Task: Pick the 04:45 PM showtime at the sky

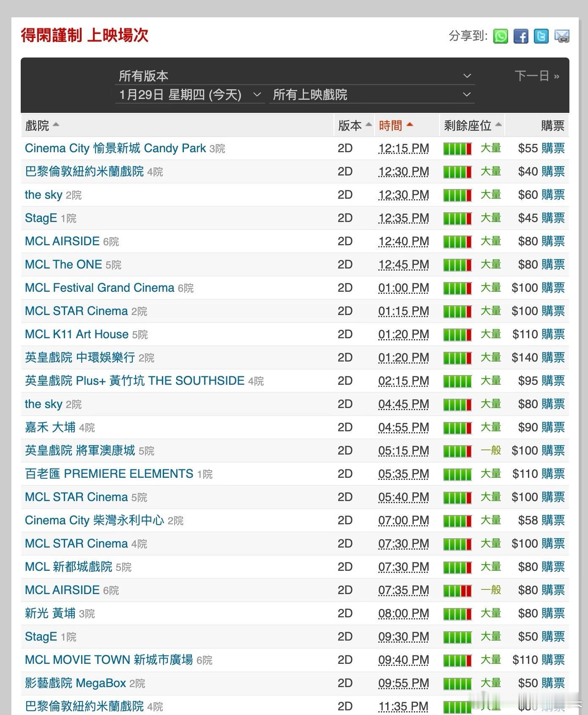Action: [x=404, y=404]
